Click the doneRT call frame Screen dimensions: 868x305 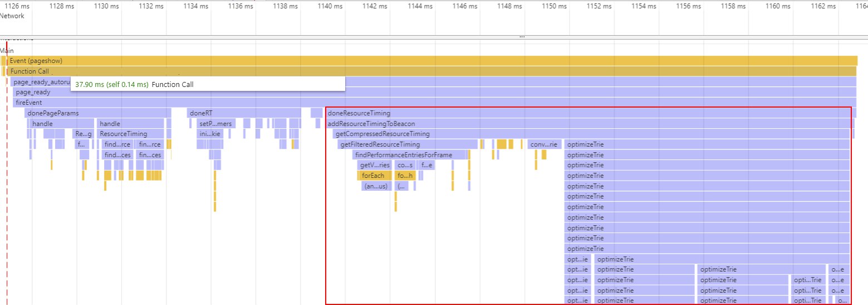coord(244,113)
